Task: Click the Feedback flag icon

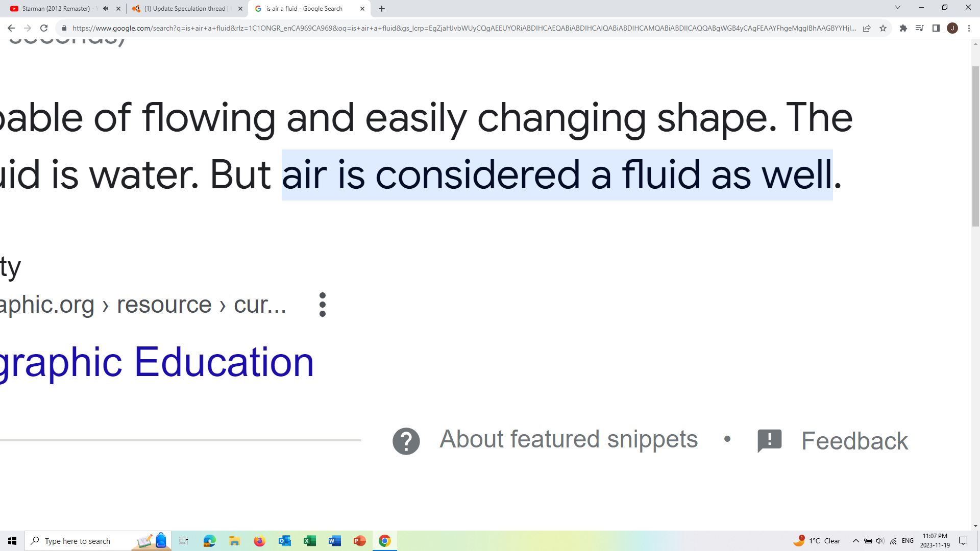Action: click(x=769, y=441)
